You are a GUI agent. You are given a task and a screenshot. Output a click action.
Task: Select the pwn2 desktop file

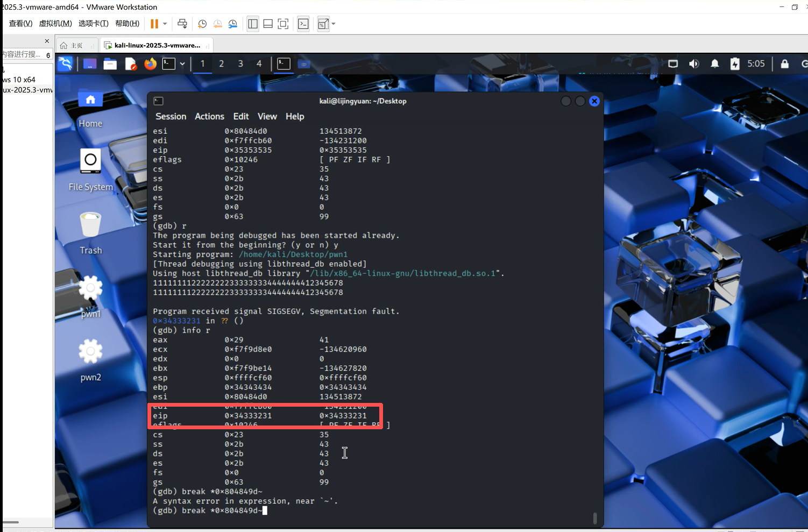[x=90, y=360]
